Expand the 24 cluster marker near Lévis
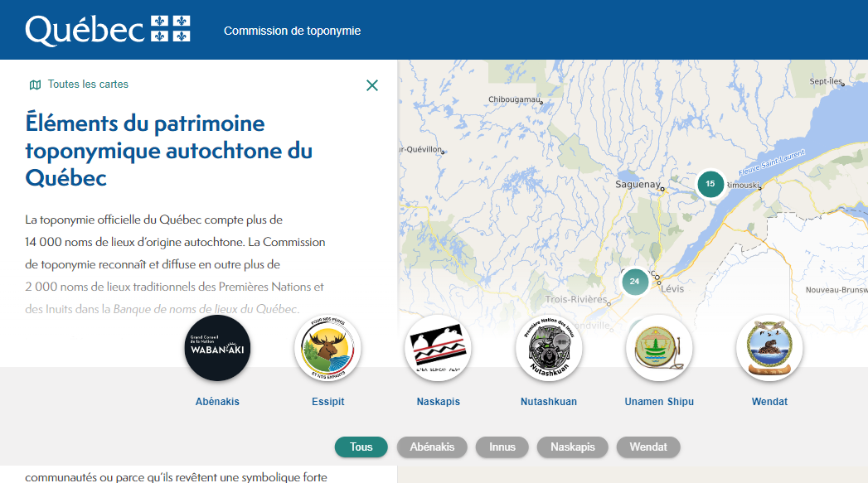The height and width of the screenshot is (483, 868). pos(634,282)
